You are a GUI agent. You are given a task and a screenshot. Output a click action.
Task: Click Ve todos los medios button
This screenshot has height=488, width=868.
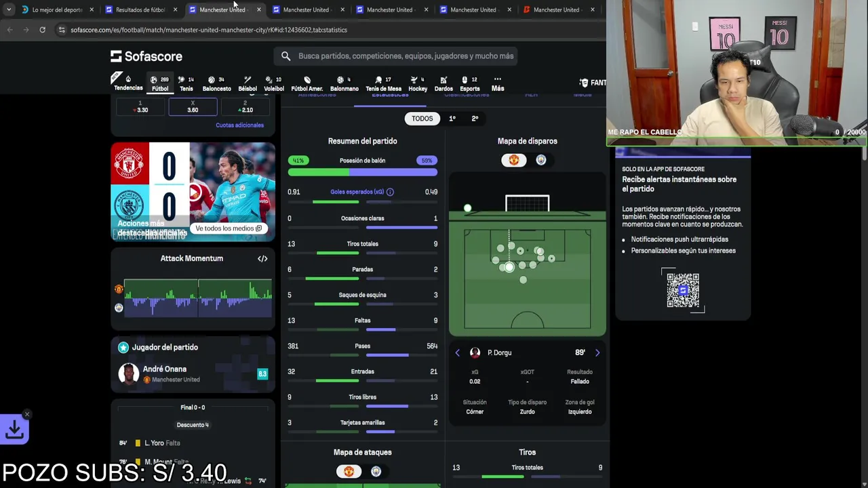point(229,228)
